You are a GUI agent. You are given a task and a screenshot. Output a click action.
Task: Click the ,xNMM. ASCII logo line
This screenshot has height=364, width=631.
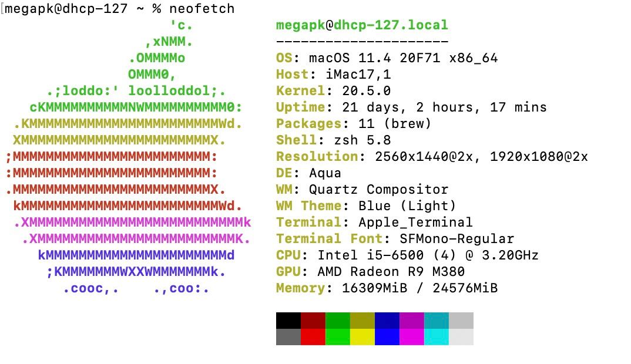point(169,42)
